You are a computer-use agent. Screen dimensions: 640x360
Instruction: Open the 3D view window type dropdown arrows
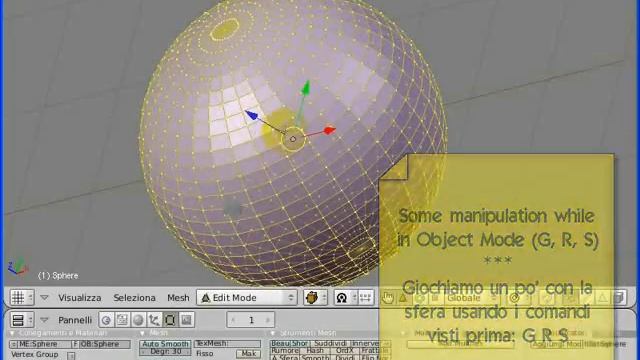[30, 298]
